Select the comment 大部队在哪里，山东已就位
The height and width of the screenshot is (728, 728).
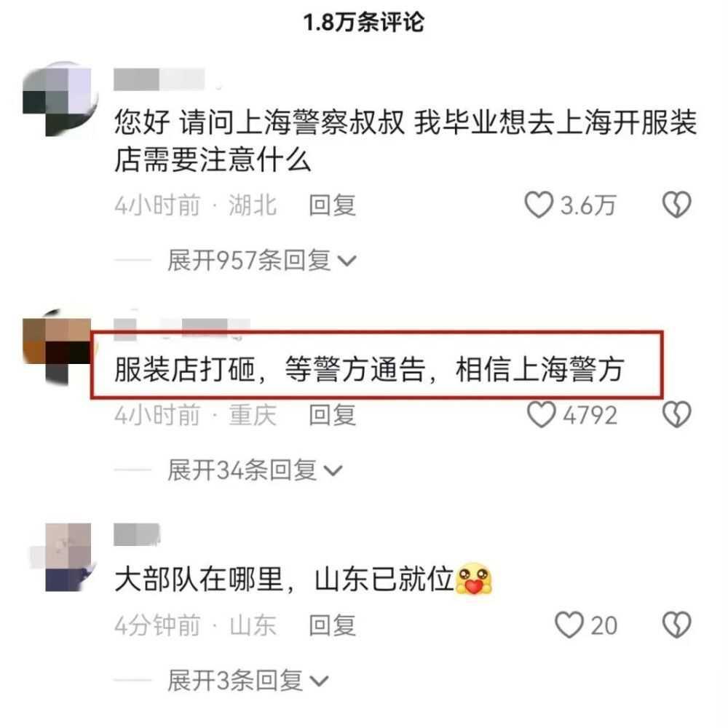click(x=303, y=579)
